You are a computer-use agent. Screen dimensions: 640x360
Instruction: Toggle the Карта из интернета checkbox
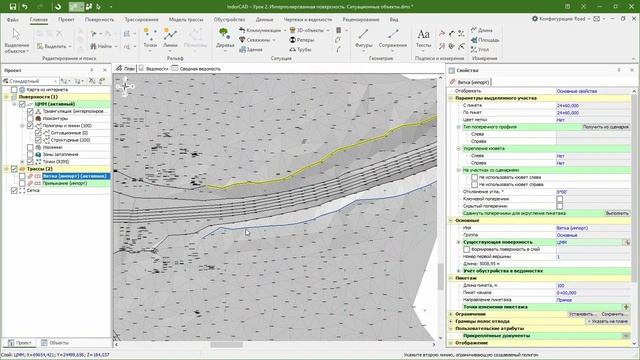pyautogui.click(x=14, y=89)
